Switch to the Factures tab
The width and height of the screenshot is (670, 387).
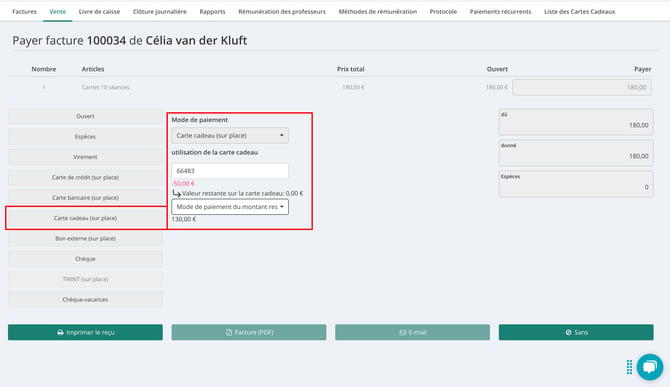24,12
